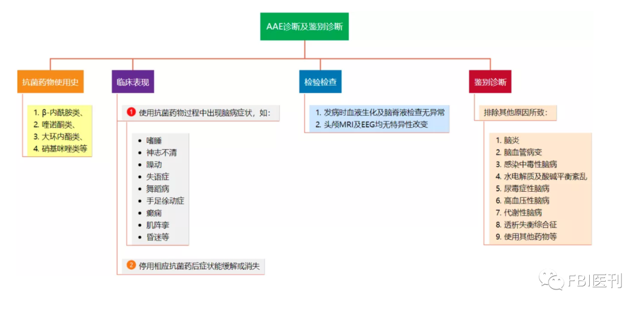
Task: Click the symptom 嗜睡
Action: point(154,141)
